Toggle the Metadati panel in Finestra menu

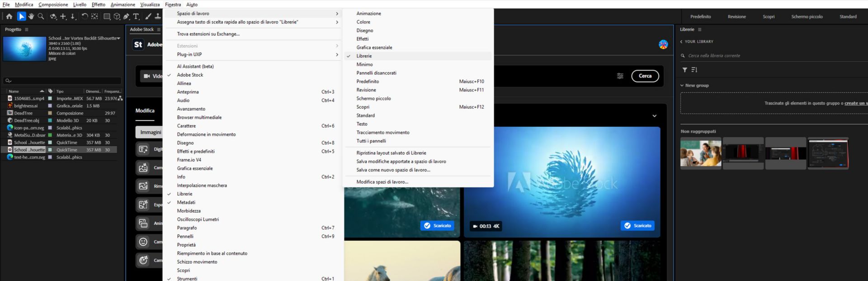coord(253,202)
